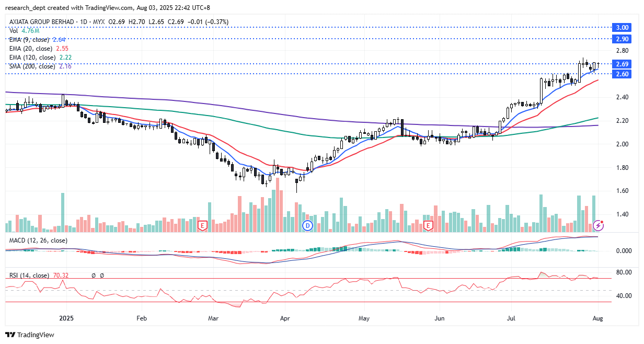Screen dimensions: 644x344
Task: Select the EMA (20, close) legend
Action: [39, 49]
